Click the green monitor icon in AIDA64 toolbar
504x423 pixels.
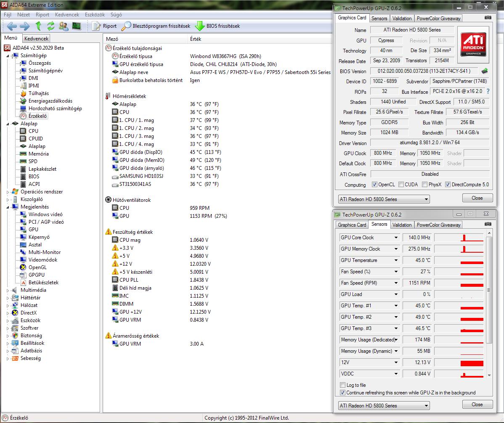click(77, 26)
